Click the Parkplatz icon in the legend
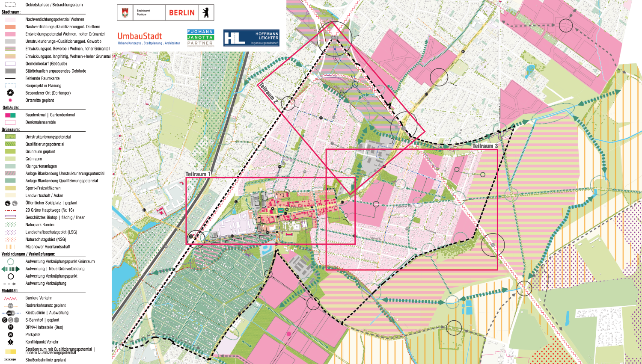642x364 pixels. (x=11, y=334)
